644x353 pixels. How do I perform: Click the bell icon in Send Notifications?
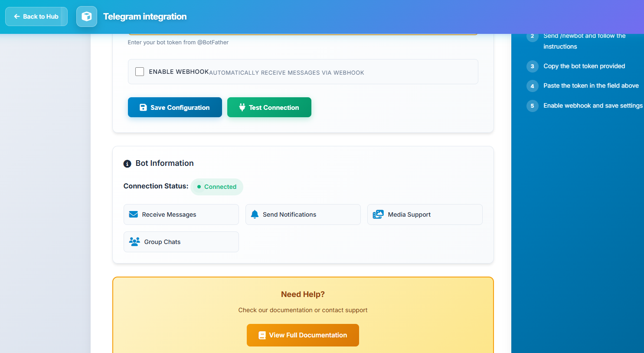point(255,214)
